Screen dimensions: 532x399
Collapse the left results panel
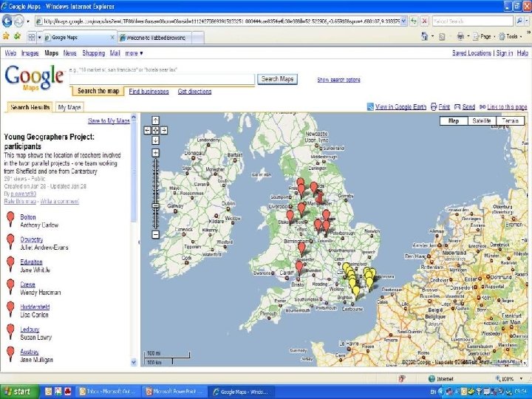(x=138, y=242)
